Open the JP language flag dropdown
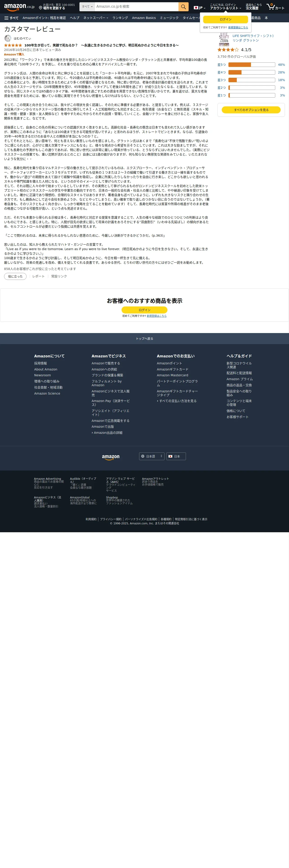 click(x=199, y=7)
